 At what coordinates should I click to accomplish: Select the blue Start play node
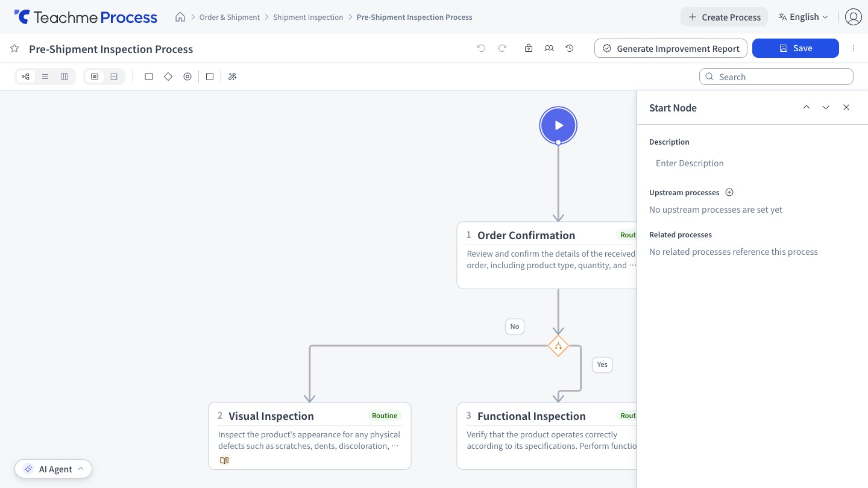[558, 125]
